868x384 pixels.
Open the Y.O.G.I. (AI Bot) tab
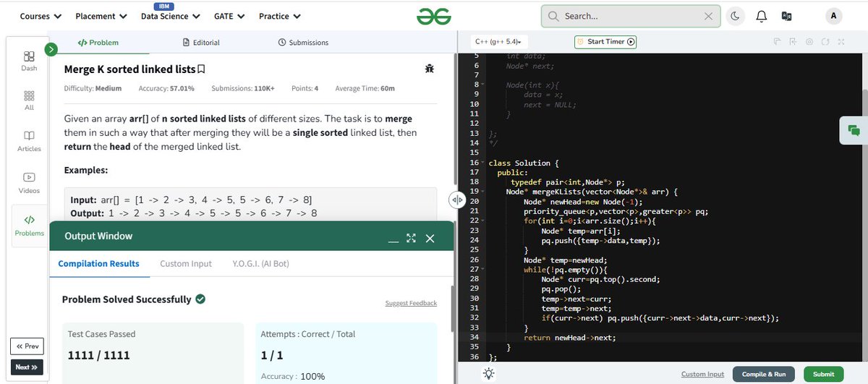(x=260, y=263)
